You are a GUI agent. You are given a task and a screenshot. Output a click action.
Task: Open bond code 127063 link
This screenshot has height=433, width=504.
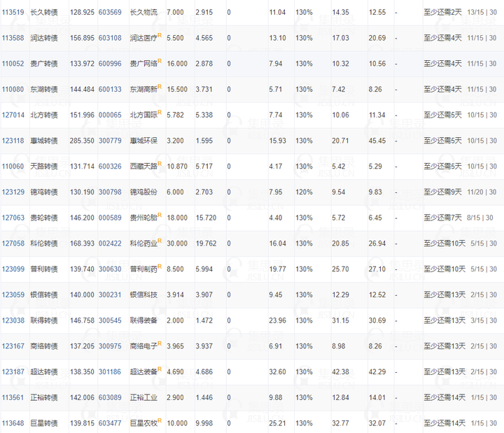click(13, 218)
